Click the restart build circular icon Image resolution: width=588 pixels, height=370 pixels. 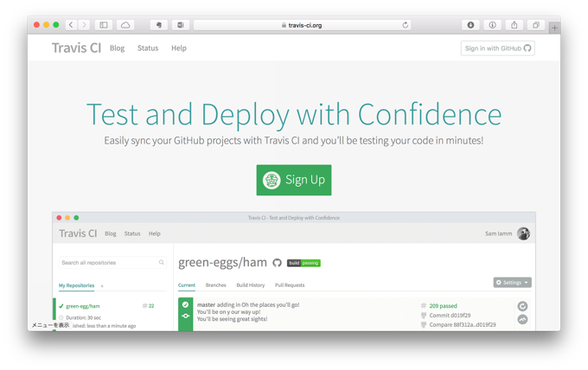tap(523, 306)
